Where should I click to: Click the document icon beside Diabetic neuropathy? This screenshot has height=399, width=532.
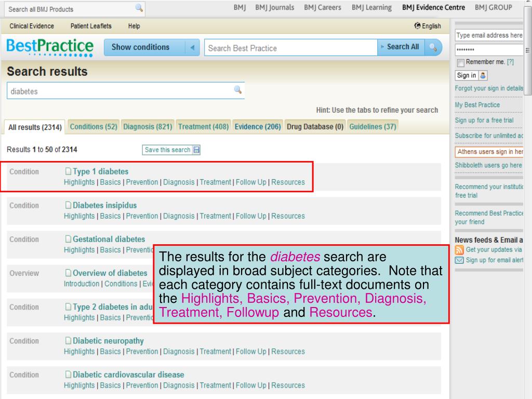[x=68, y=341]
